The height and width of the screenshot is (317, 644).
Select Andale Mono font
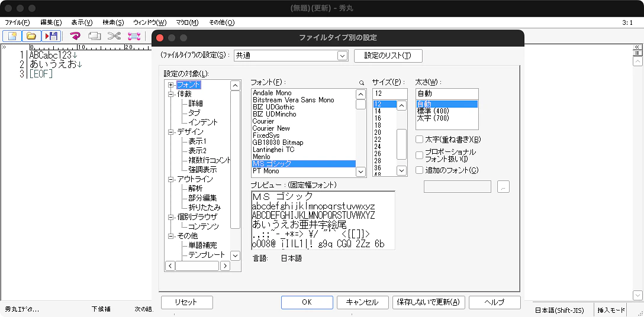[272, 93]
